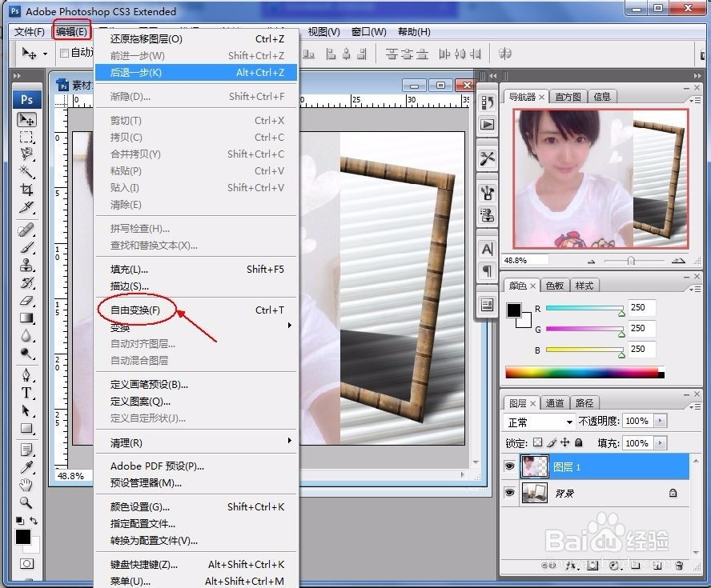Select the Magic Wand tool
The height and width of the screenshot is (588, 711).
coord(26,172)
